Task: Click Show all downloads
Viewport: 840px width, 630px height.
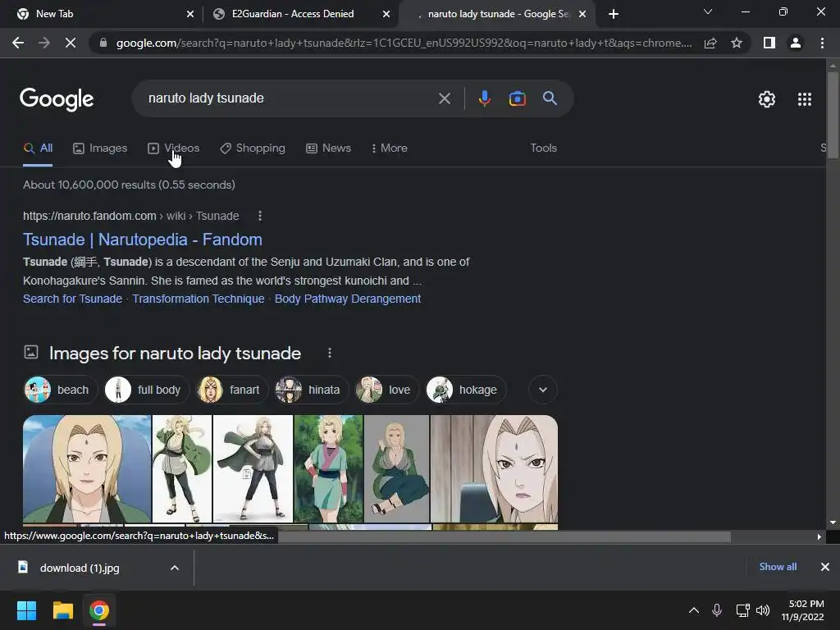Action: (x=778, y=567)
